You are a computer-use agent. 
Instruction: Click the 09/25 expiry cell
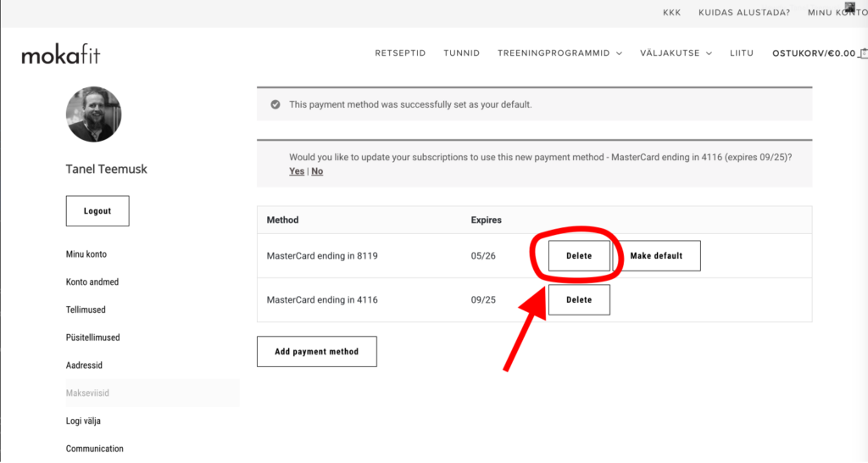(x=483, y=299)
